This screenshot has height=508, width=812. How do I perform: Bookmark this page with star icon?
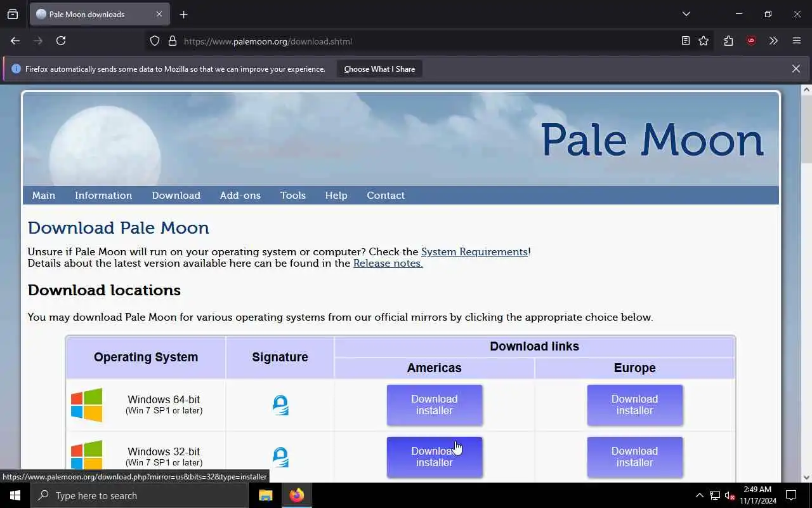[704, 41]
